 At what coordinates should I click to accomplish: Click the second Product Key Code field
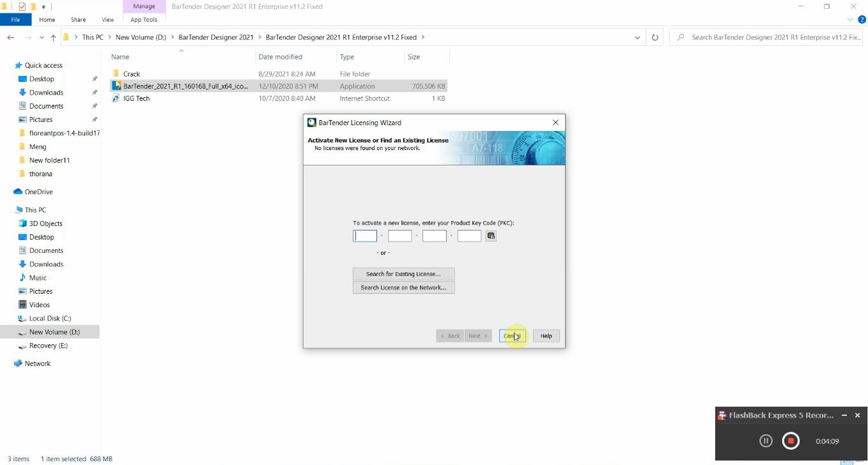[x=399, y=236]
